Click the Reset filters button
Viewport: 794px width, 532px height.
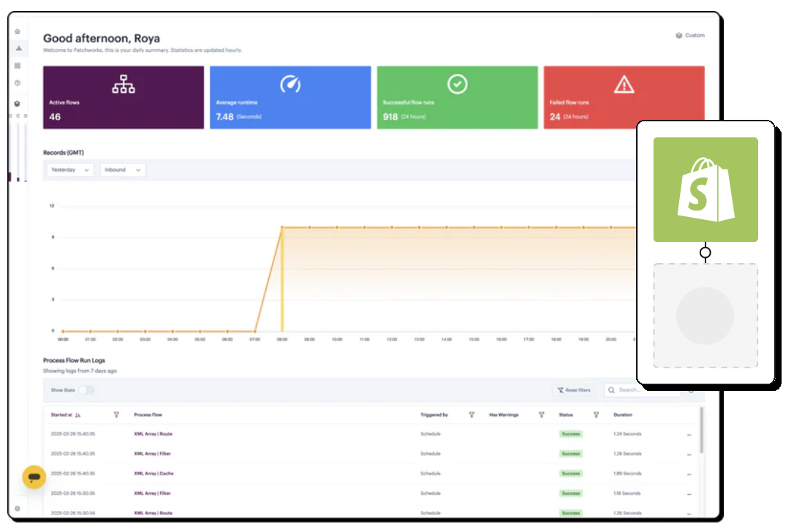[x=574, y=390]
